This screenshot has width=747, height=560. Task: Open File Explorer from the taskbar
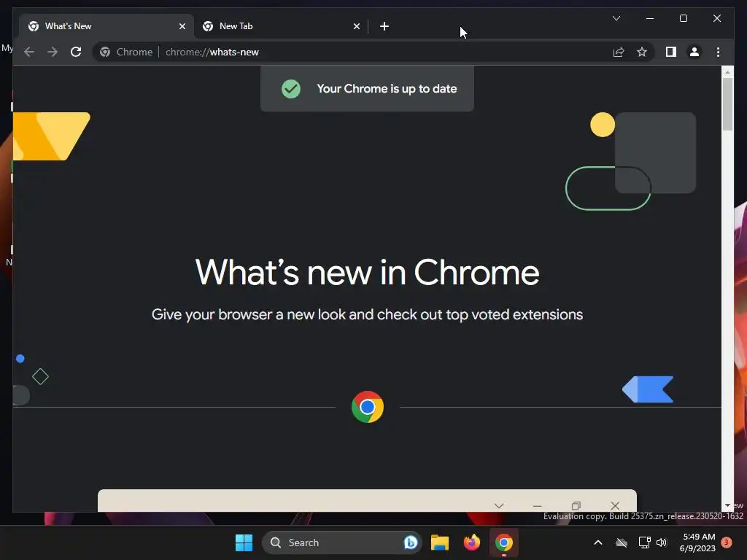tap(440, 542)
